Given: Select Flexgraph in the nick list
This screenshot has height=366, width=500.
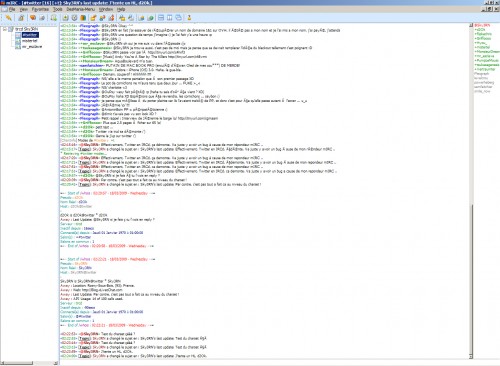Looking at the screenshot, I should tap(482, 74).
